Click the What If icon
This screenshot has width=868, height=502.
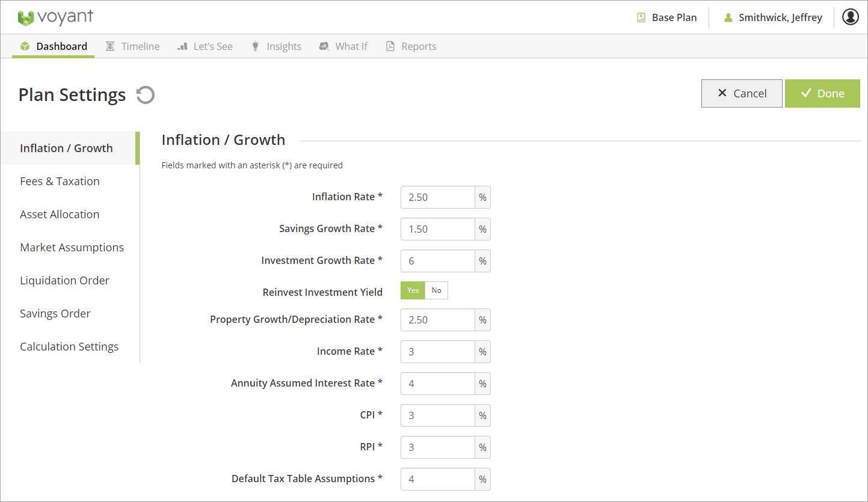click(x=324, y=46)
